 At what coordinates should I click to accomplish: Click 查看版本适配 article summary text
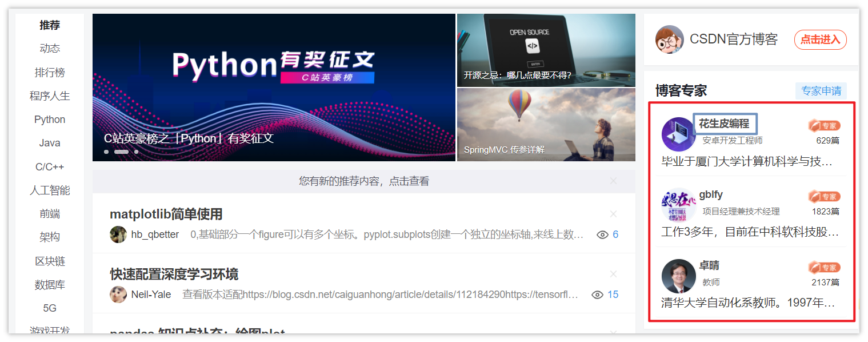[x=381, y=295]
